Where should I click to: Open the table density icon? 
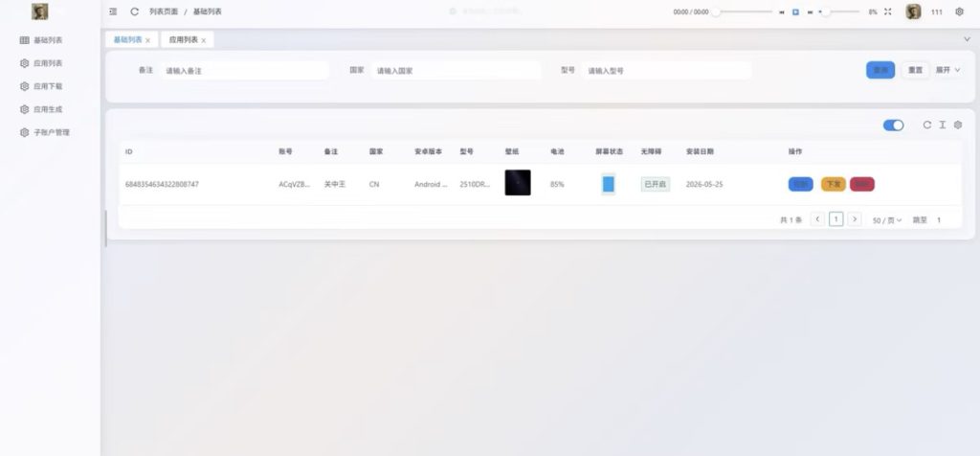943,125
